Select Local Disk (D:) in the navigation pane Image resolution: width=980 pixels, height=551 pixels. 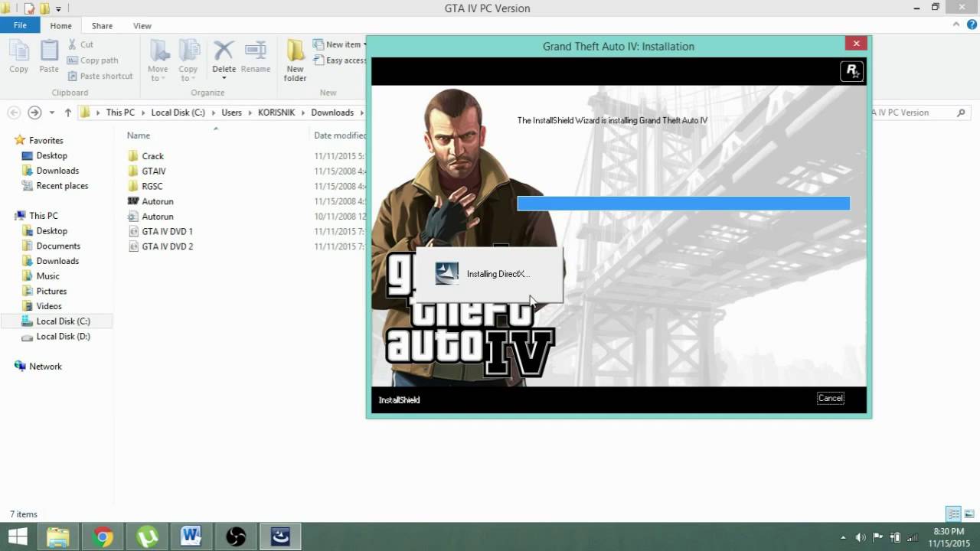tap(63, 336)
